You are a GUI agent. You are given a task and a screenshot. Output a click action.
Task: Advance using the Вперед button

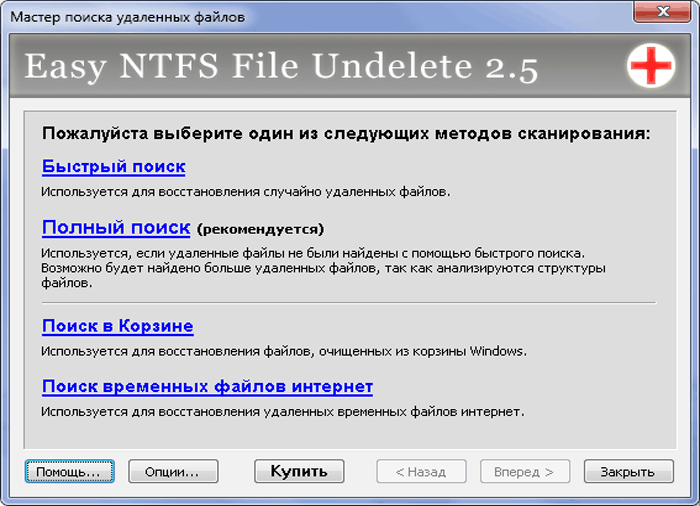pos(525,472)
